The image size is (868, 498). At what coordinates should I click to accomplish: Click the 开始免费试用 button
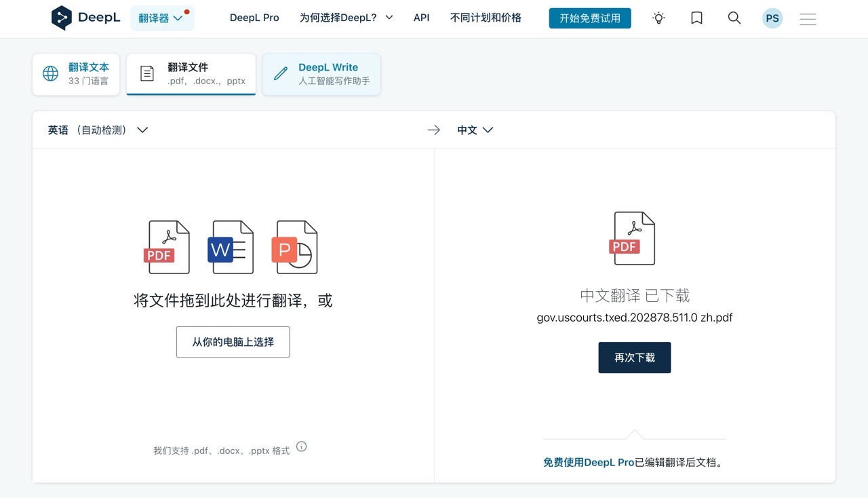click(x=590, y=18)
